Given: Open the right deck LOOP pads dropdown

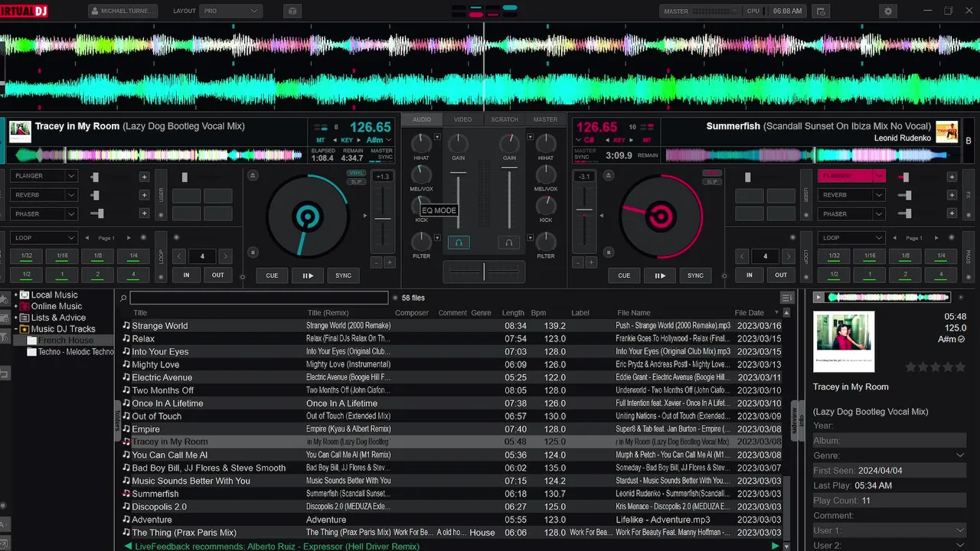Looking at the screenshot, I should tap(851, 238).
